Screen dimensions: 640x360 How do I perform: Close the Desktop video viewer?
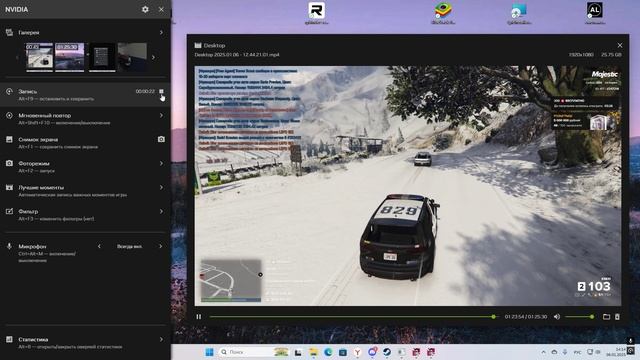click(x=620, y=45)
